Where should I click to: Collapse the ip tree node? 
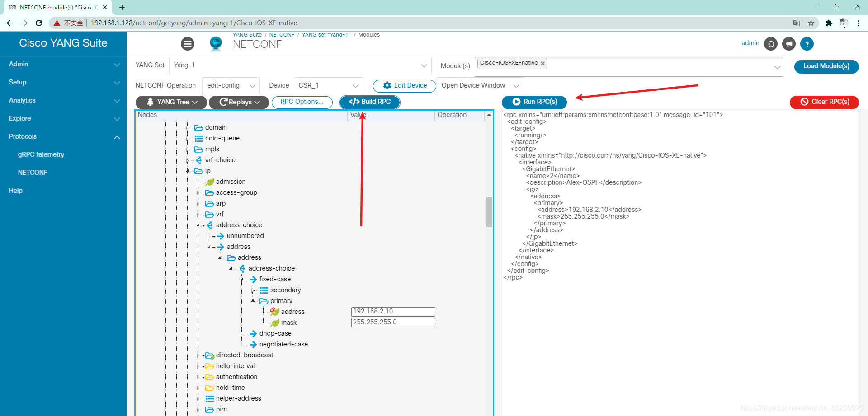click(x=188, y=171)
